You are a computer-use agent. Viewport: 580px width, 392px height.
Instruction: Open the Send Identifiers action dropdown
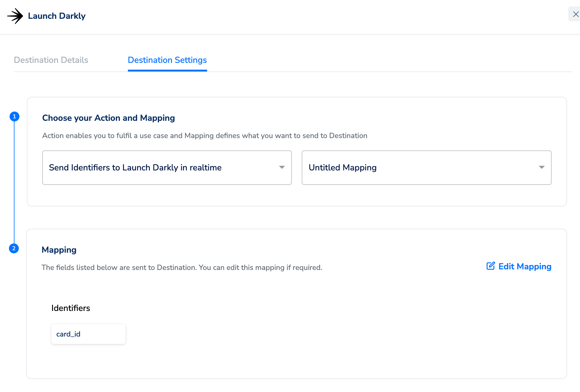click(x=167, y=168)
